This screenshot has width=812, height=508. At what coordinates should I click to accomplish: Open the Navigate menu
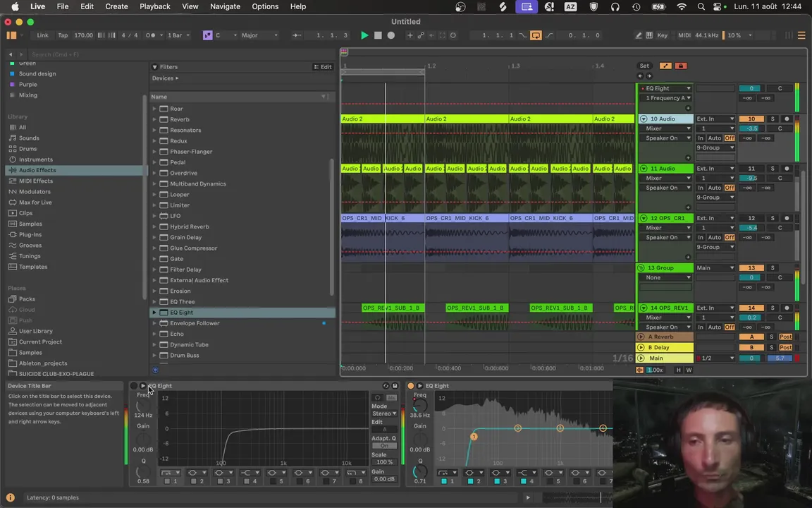click(x=225, y=7)
